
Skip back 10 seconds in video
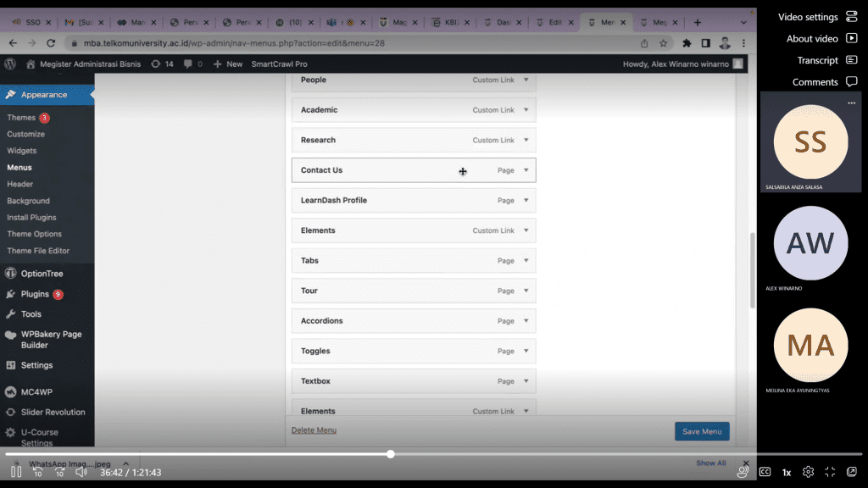click(x=38, y=472)
